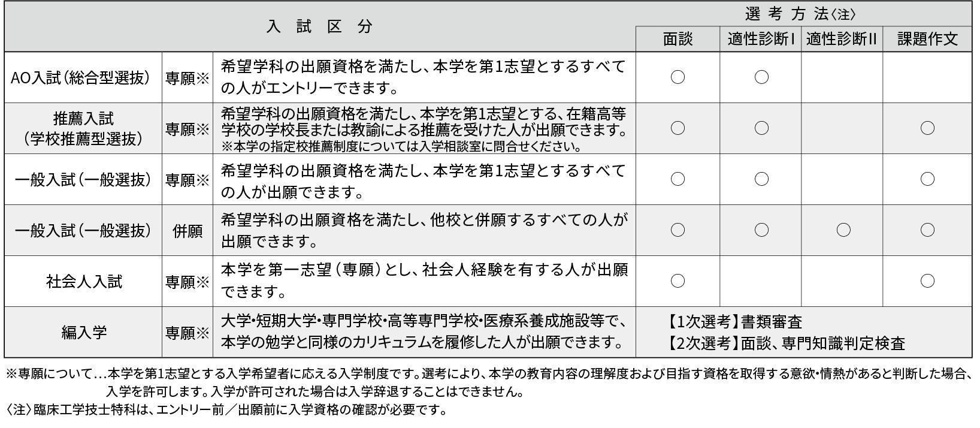Click the 適性診断Ⅱ column header
980x428 pixels.
(x=842, y=40)
